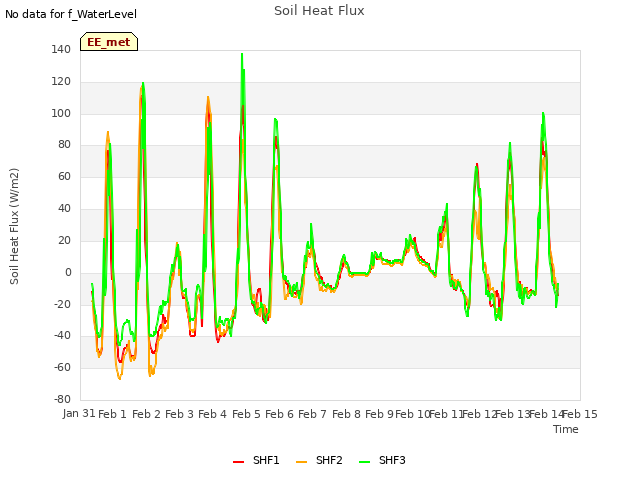Click the Soil Heat Flux (W/m2) axis title

(x=14, y=226)
